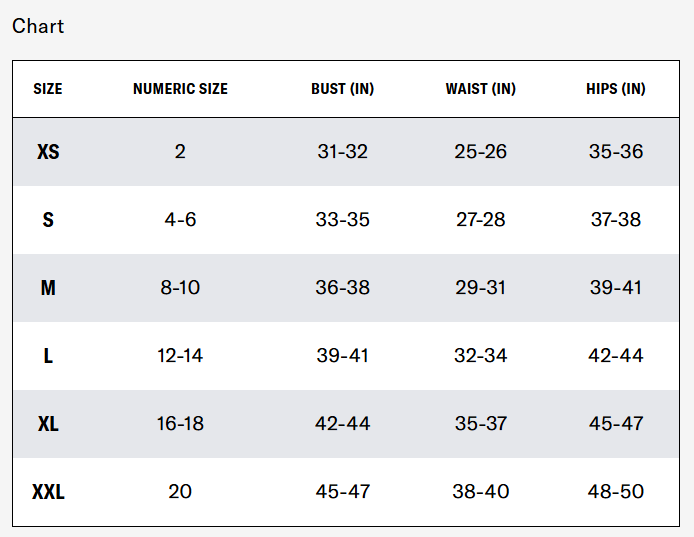
Task: Click the NUMERIC SIZE column header
Action: (x=180, y=89)
